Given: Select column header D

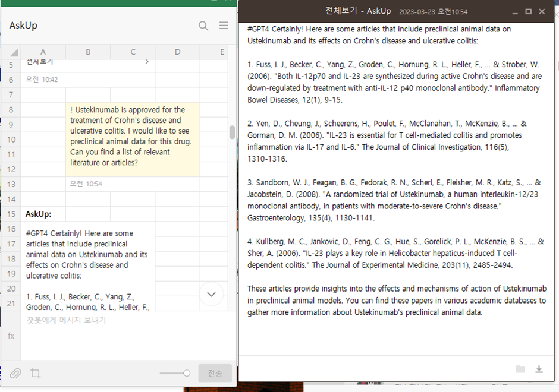Looking at the screenshot, I should [x=178, y=52].
